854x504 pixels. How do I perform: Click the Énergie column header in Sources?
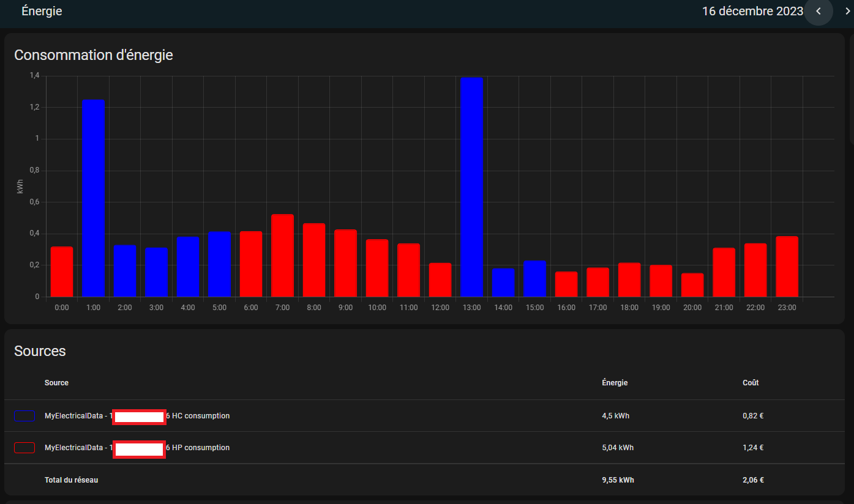[615, 383]
